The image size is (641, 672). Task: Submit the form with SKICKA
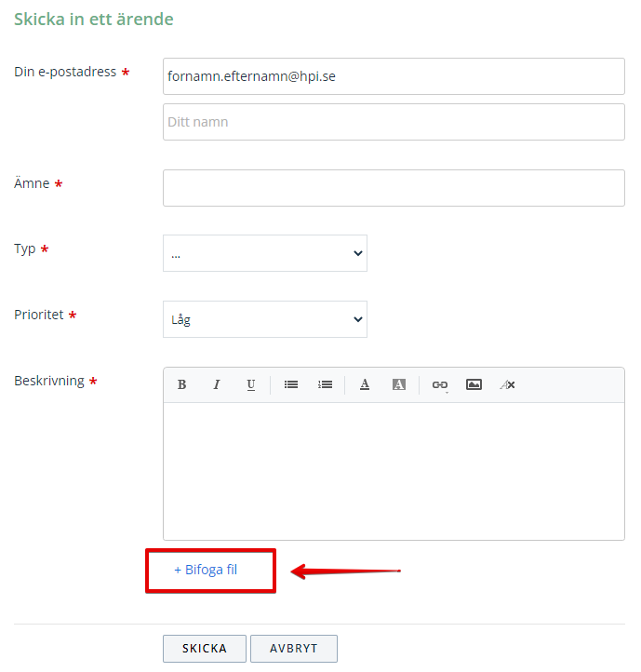[x=205, y=649]
